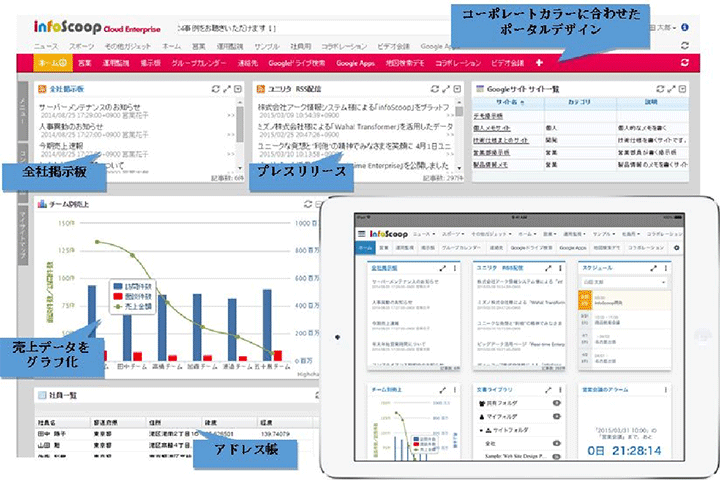
Task: Refresh the 全社掲示板 widget
Action: click(215, 89)
